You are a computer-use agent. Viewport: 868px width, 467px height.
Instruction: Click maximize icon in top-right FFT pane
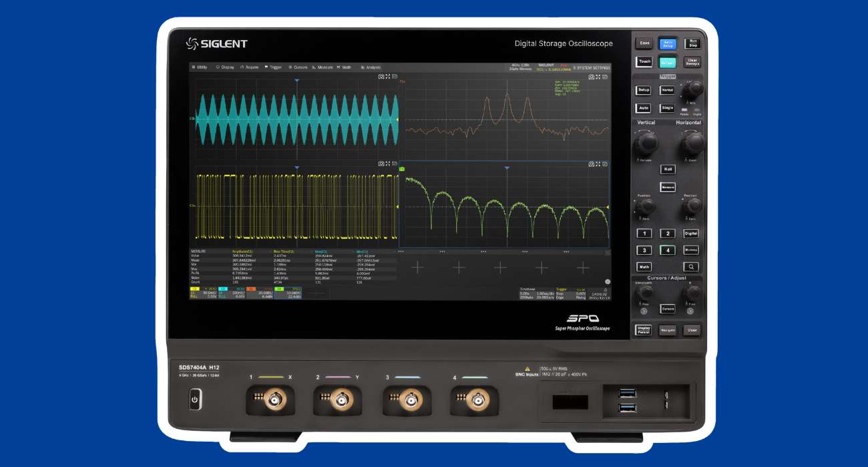(598, 77)
